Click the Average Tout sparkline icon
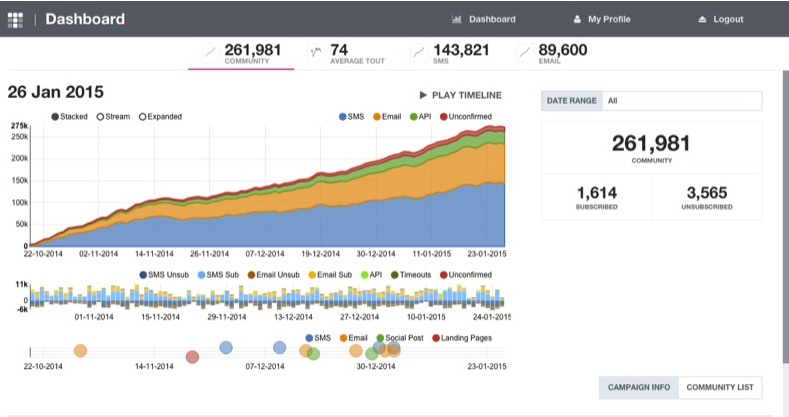Screen dimensions: 789x417 pyautogui.click(x=316, y=52)
